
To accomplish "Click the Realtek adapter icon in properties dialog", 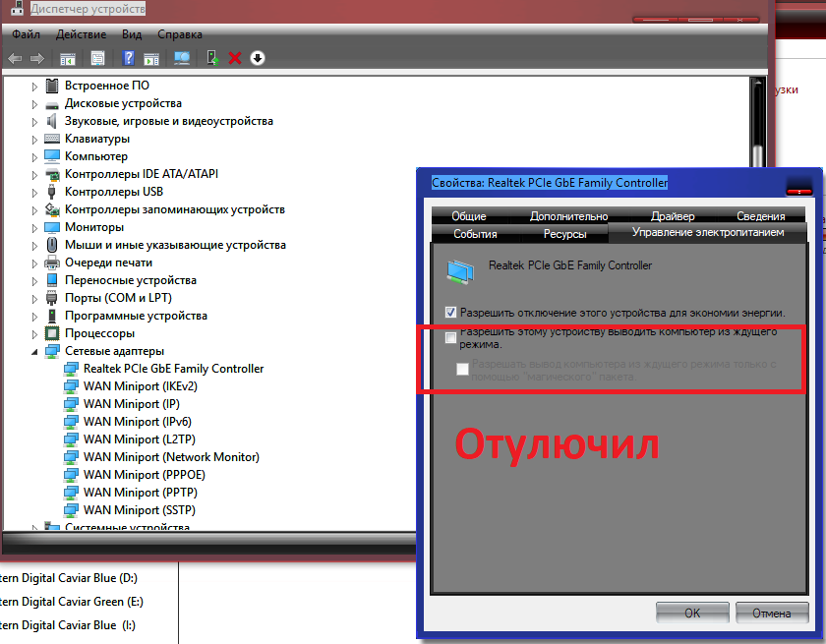I will pyautogui.click(x=460, y=271).
